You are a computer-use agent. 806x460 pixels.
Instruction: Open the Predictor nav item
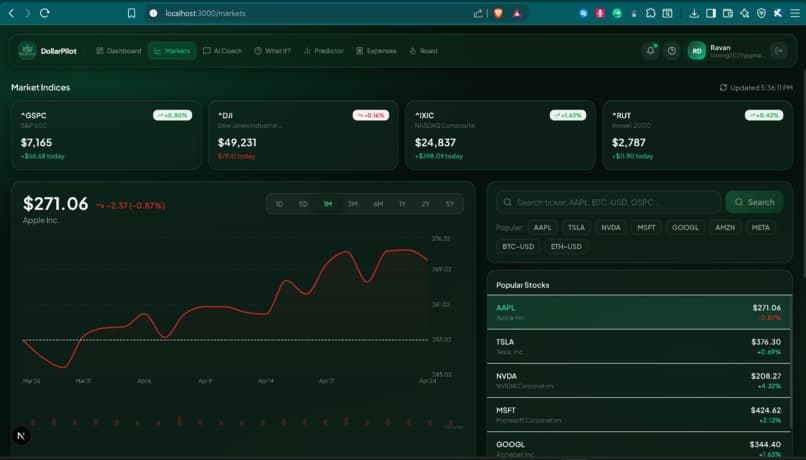pyautogui.click(x=323, y=51)
